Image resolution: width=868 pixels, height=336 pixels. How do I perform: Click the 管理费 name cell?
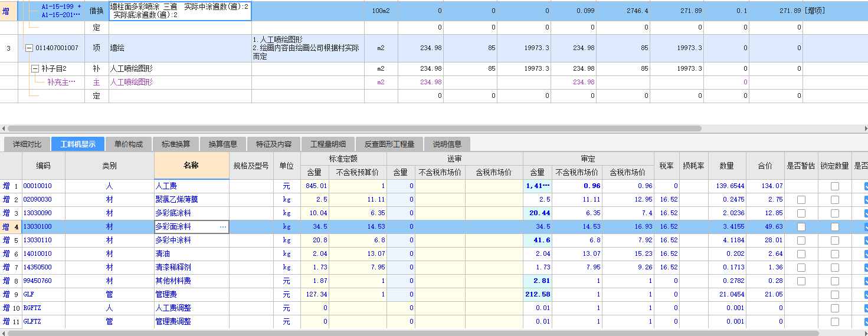pyautogui.click(x=191, y=295)
